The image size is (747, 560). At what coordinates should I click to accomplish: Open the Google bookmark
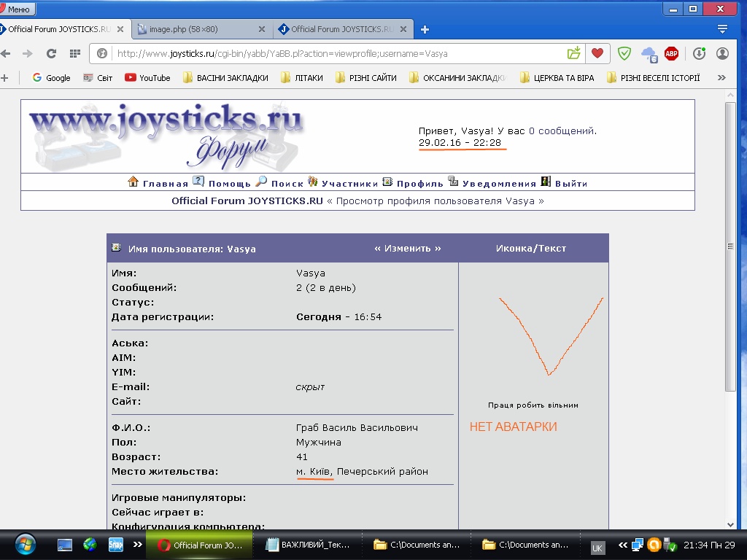pos(52,77)
